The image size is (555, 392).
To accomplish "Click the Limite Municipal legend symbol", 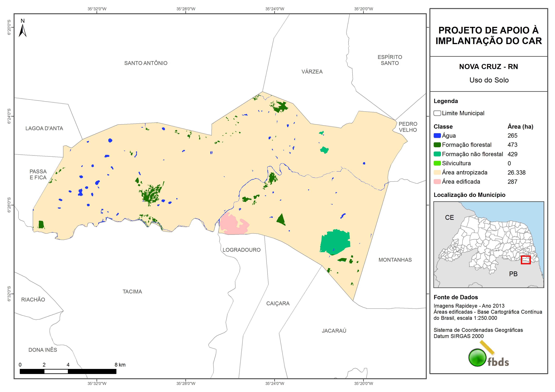I will coord(437,113).
